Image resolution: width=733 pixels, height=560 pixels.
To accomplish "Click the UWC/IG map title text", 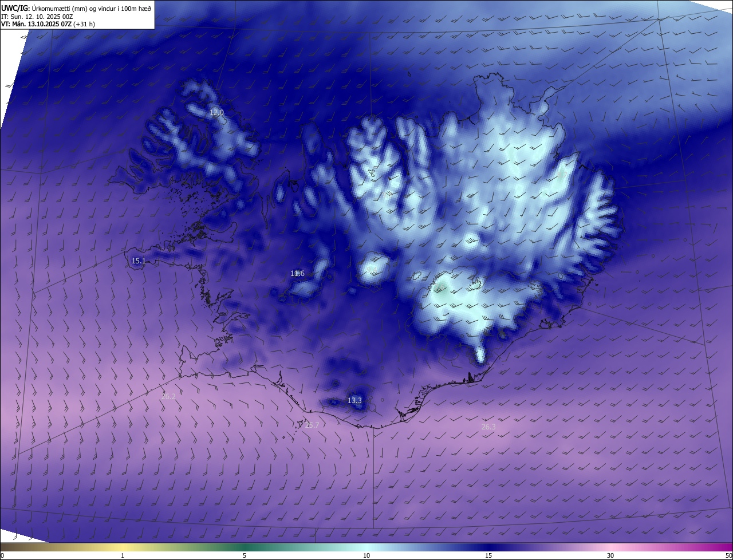I will click(76, 8).
